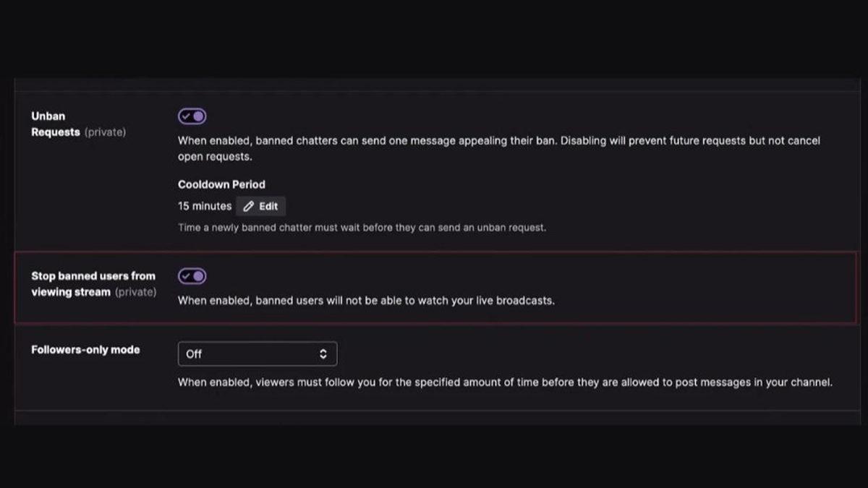868x488 pixels.
Task: Open the Followers-only mode dropdown
Action: [258, 354]
